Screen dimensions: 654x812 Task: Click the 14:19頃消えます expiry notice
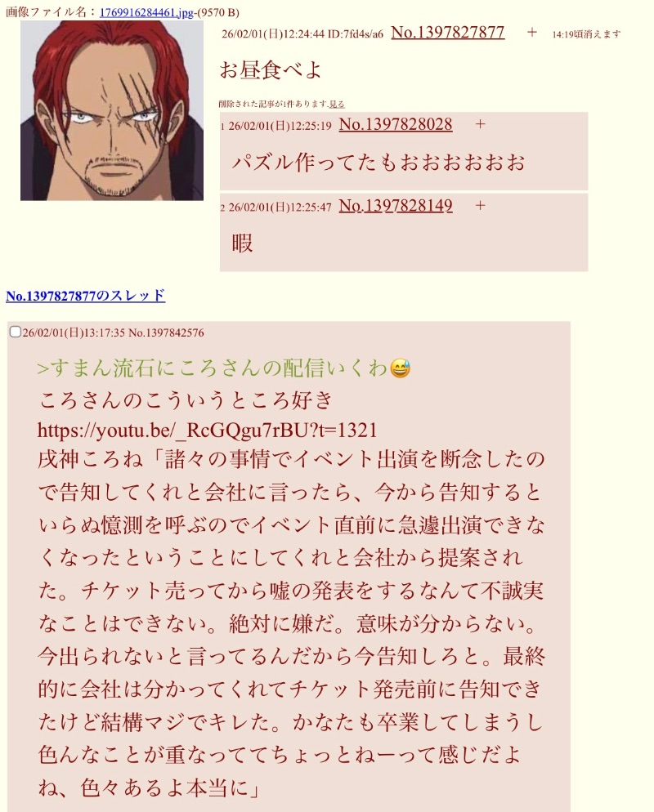(x=586, y=34)
